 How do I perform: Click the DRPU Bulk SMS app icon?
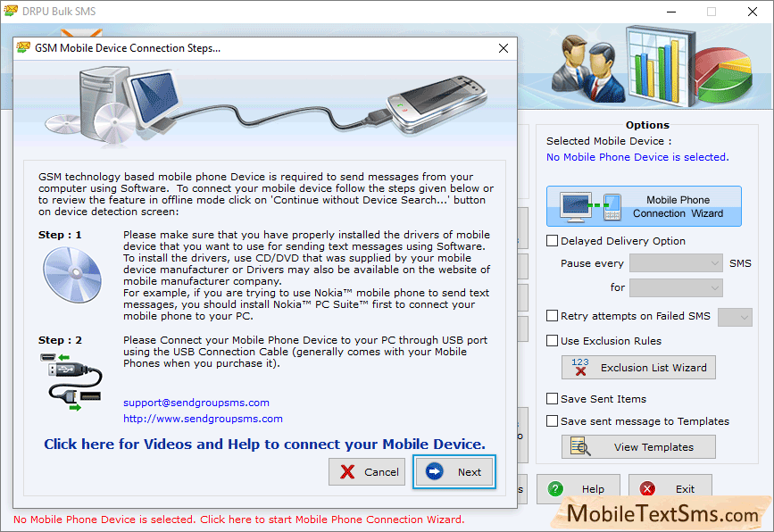pyautogui.click(x=11, y=11)
